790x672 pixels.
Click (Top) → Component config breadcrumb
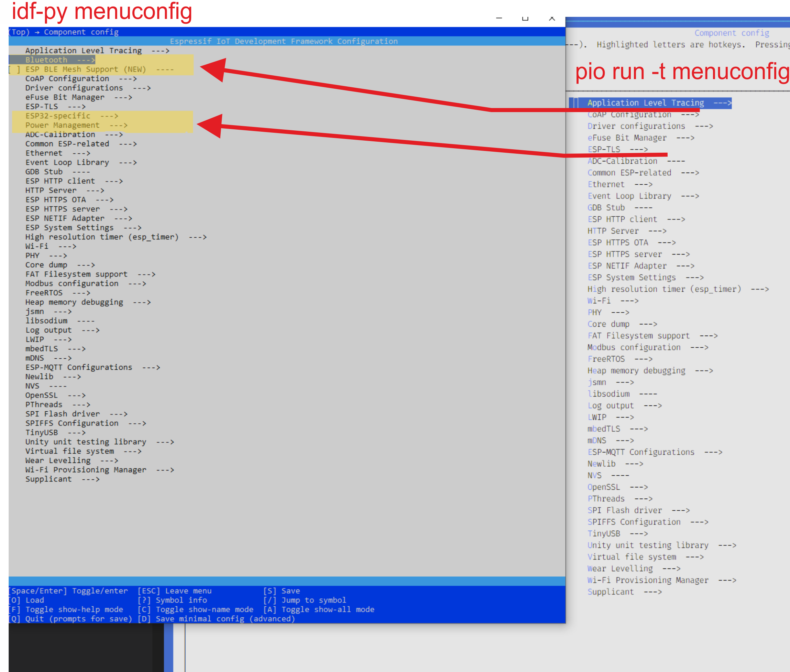coord(64,32)
